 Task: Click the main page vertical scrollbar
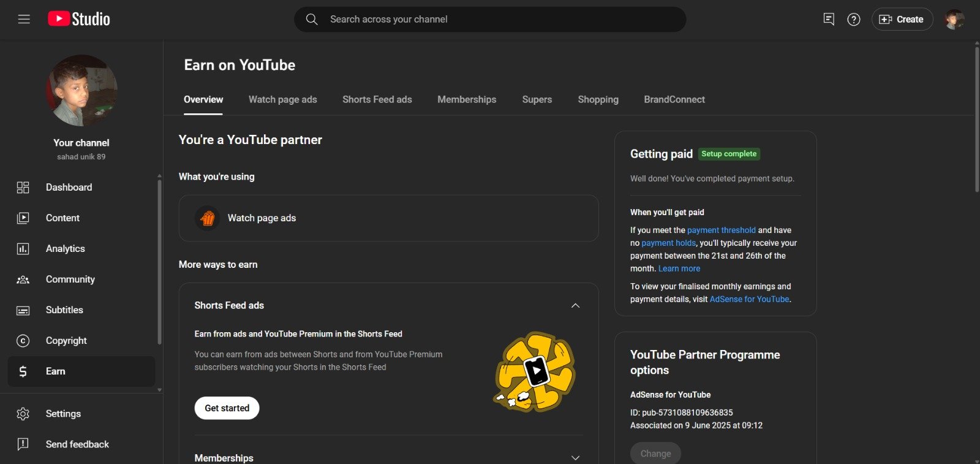pos(976,120)
